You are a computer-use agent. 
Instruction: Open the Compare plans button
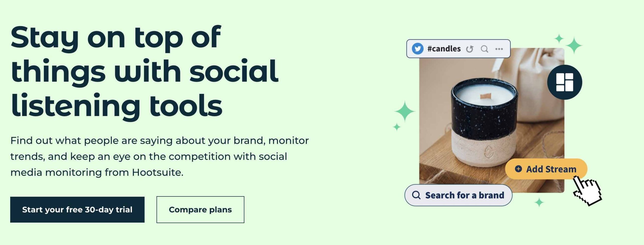[x=200, y=209]
